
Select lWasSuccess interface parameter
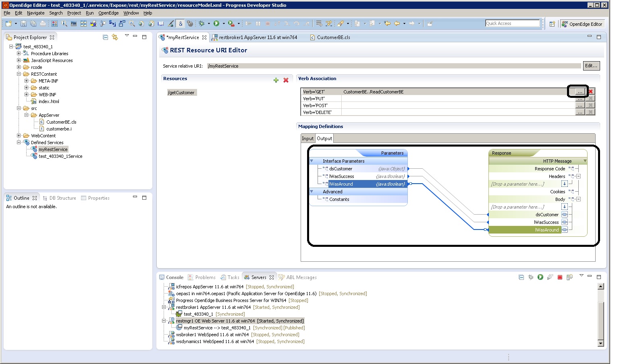point(341,176)
